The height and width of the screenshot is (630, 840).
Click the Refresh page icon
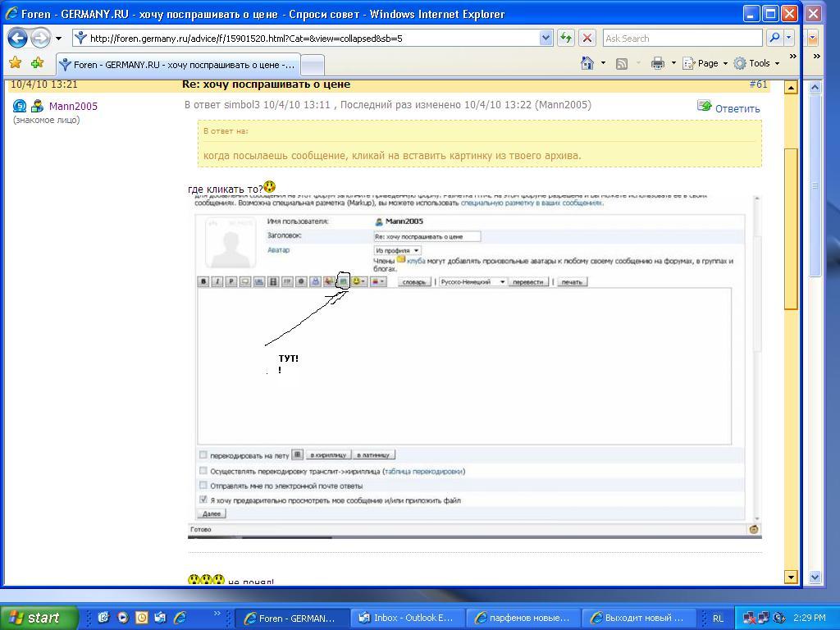pos(566,38)
